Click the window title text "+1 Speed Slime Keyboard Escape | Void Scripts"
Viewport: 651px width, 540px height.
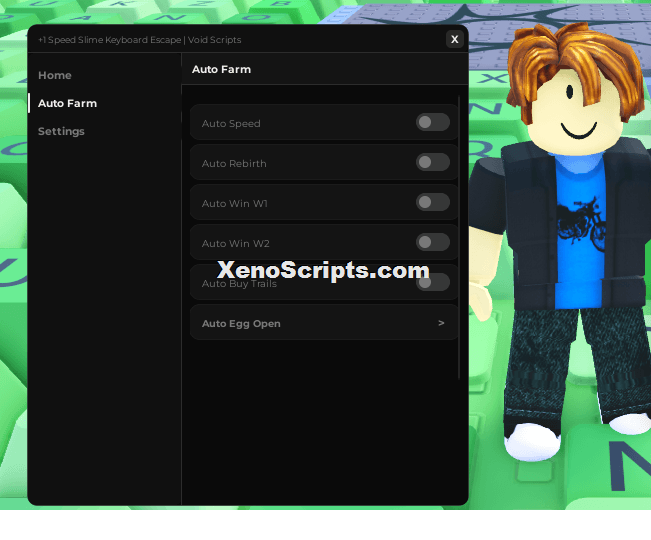(x=140, y=40)
